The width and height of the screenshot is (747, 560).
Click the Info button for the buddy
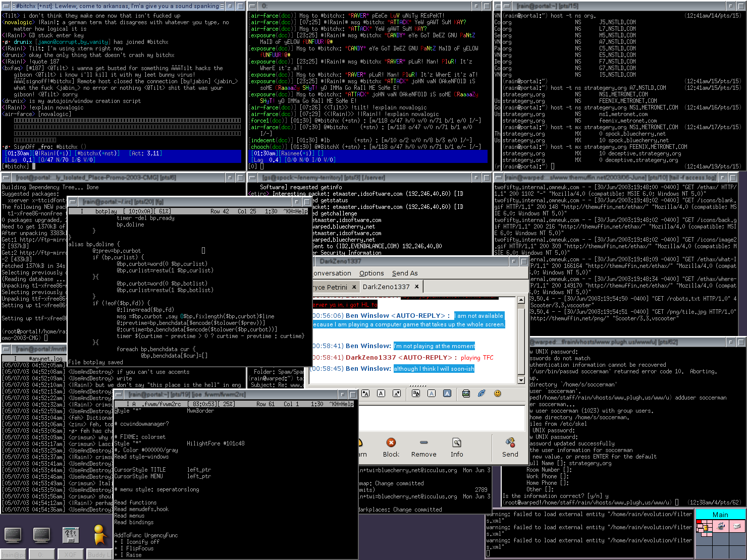click(456, 447)
